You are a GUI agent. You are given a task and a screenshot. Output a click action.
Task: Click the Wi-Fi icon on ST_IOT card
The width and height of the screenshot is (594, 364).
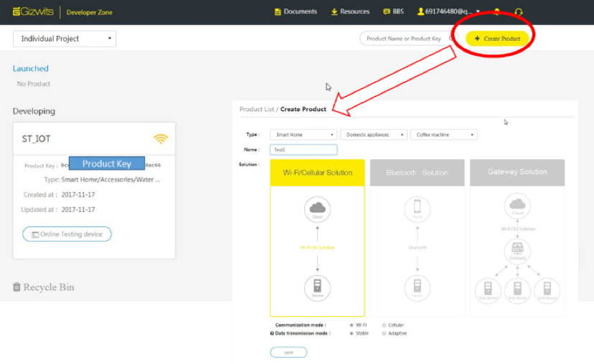coord(161,138)
